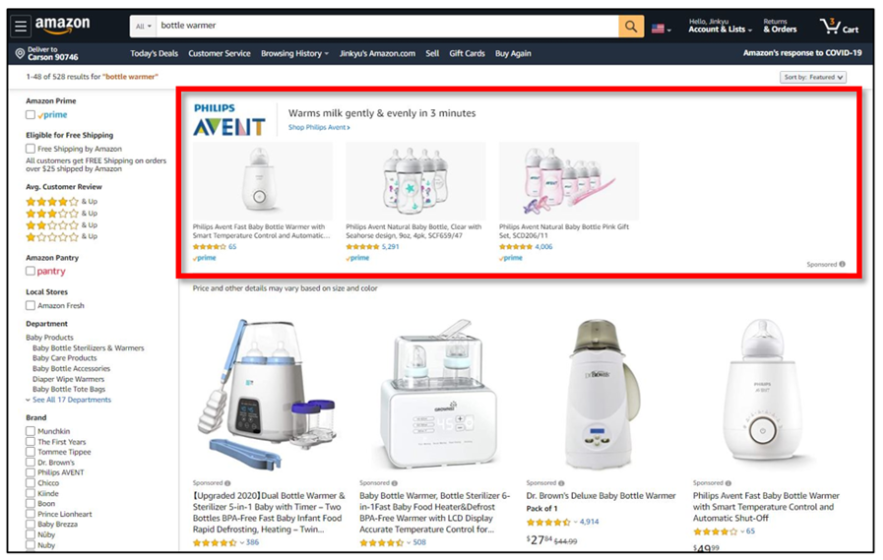Open Dr. Brown's Deluxe Baby Bottle Warmer listing

pyautogui.click(x=600, y=496)
